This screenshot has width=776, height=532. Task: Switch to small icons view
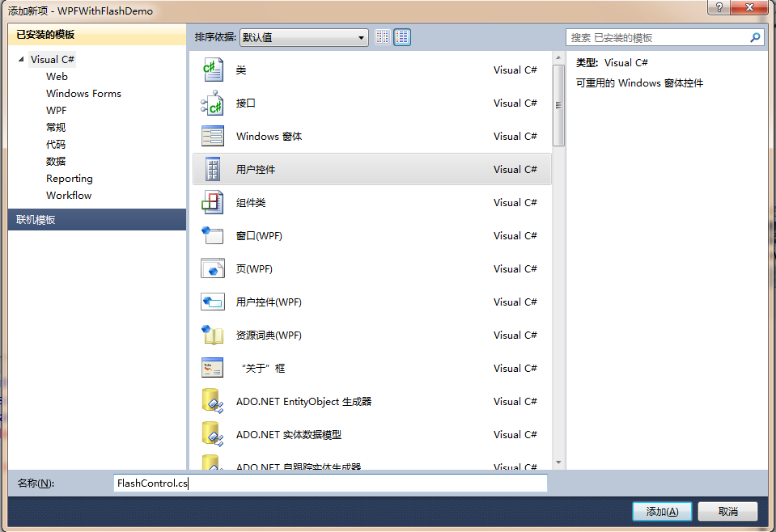tap(382, 37)
